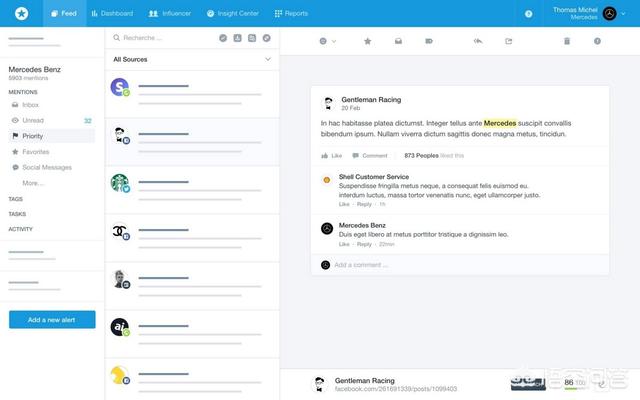Image resolution: width=640 pixels, height=400 pixels.
Task: Open the Reports tab
Action: (x=291, y=13)
